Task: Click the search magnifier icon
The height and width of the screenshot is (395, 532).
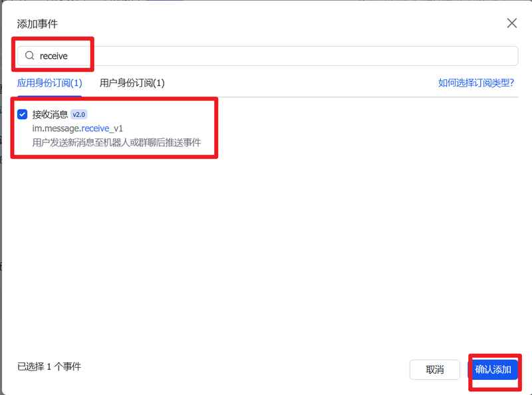Action: [x=30, y=55]
